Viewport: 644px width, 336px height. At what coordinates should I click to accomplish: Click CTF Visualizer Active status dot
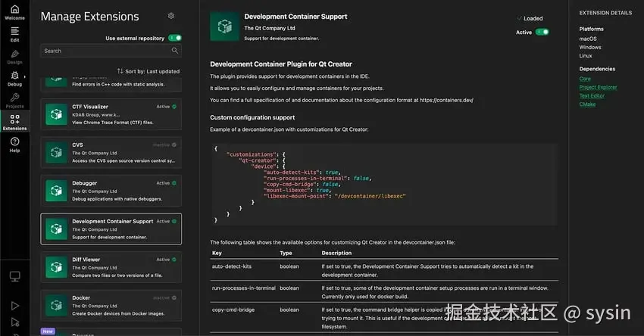174,107
